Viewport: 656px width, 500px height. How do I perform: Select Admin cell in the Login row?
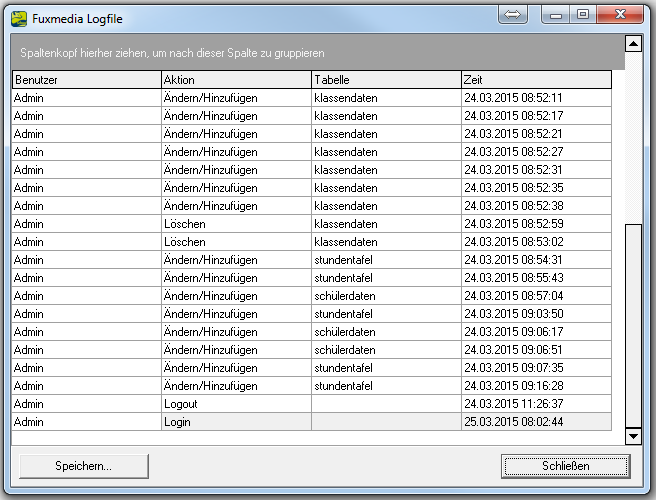[87, 421]
